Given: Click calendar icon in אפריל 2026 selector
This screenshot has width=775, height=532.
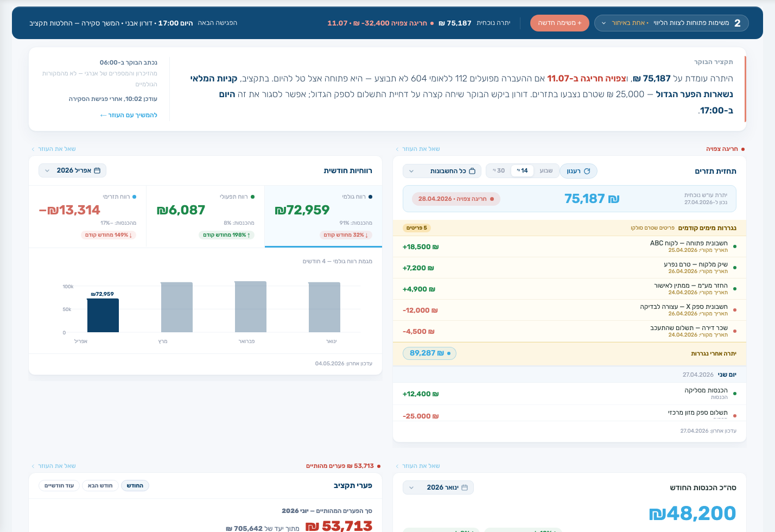Looking at the screenshot, I should click(x=97, y=170).
